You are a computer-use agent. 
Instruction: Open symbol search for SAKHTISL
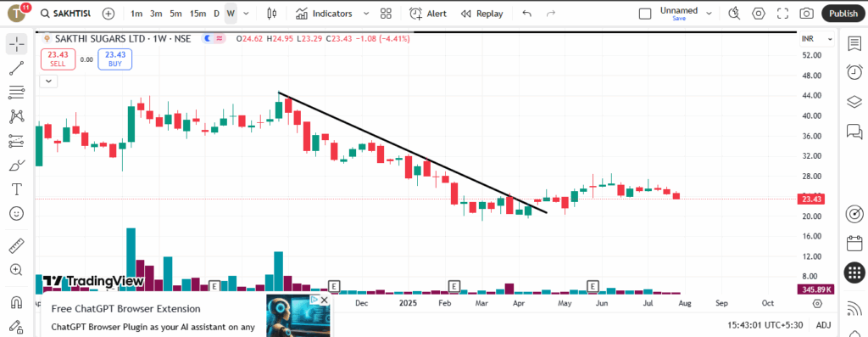click(x=66, y=14)
